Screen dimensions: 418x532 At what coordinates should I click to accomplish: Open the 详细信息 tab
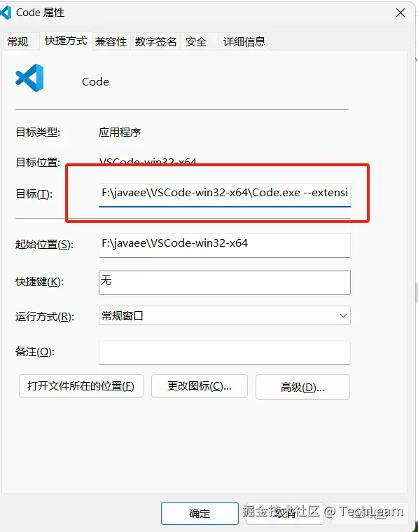244,42
